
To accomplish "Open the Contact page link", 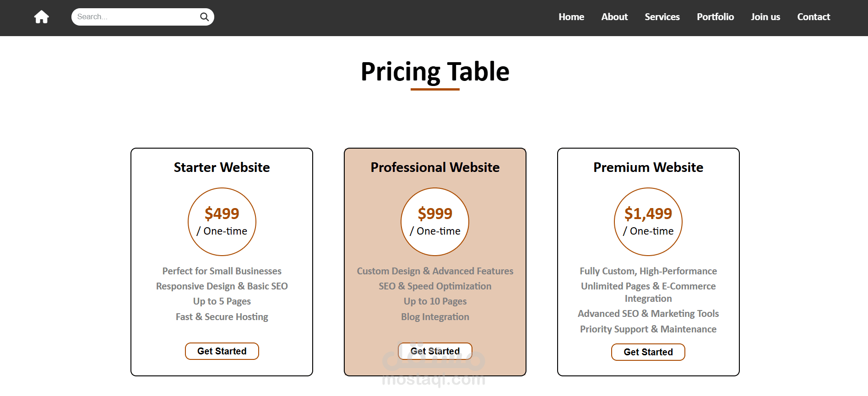I will coord(813,17).
